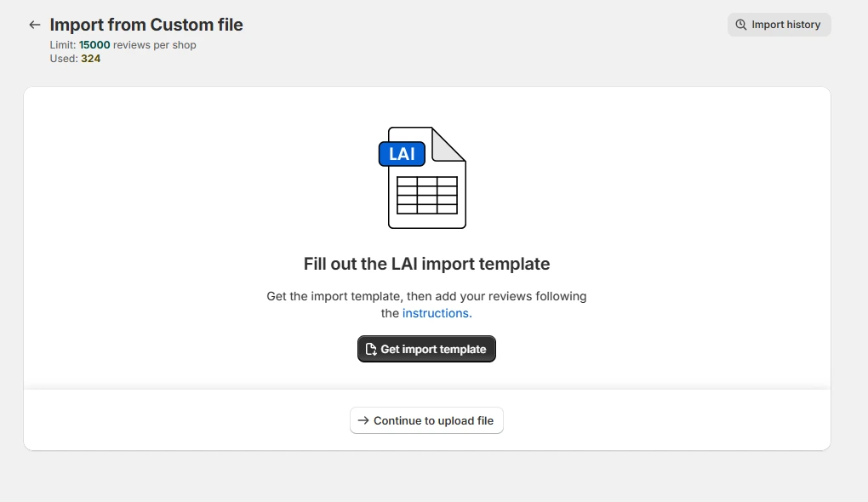This screenshot has height=502, width=868.
Task: Download the template via Get import template
Action: [426, 349]
